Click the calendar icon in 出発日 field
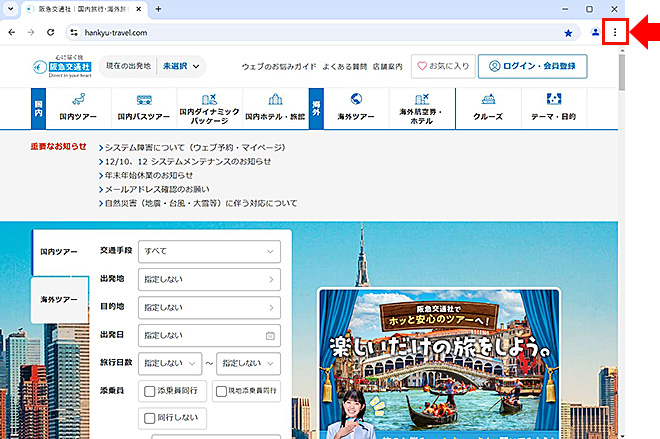 [x=270, y=336]
